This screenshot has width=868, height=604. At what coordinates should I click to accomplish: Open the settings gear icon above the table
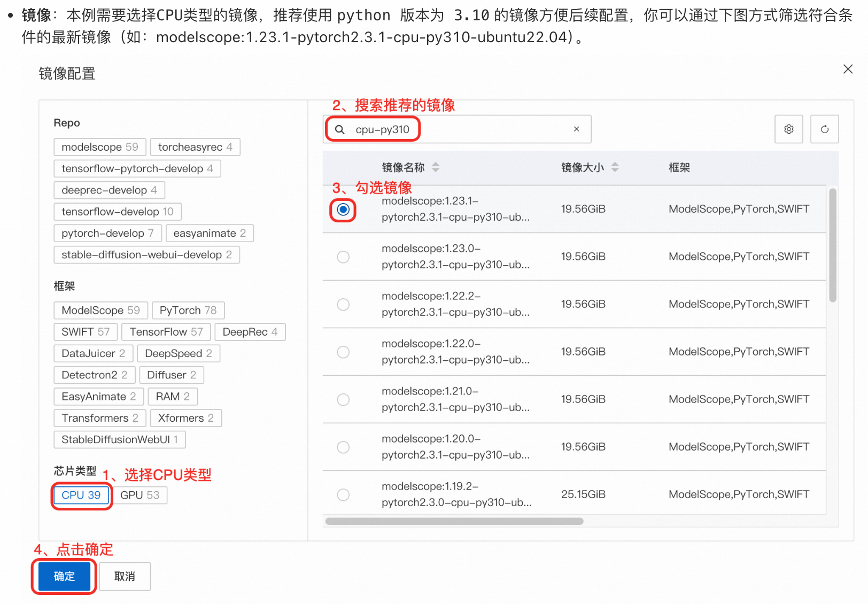coord(788,129)
